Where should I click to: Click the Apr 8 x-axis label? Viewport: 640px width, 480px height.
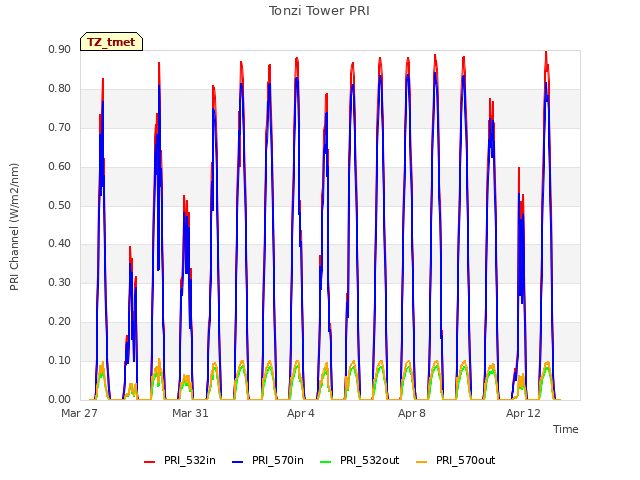pos(412,413)
